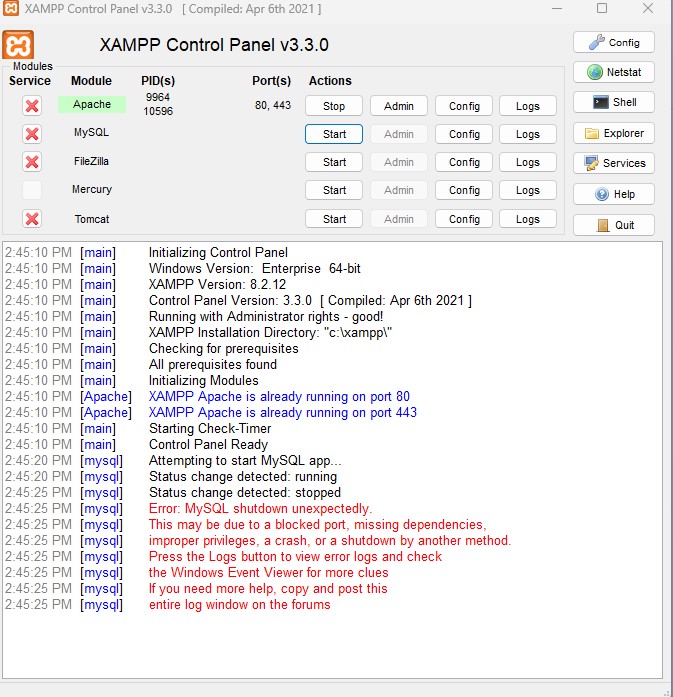The height and width of the screenshot is (697, 673).
Task: Open the MySQL Logs menu
Action: 528,134
